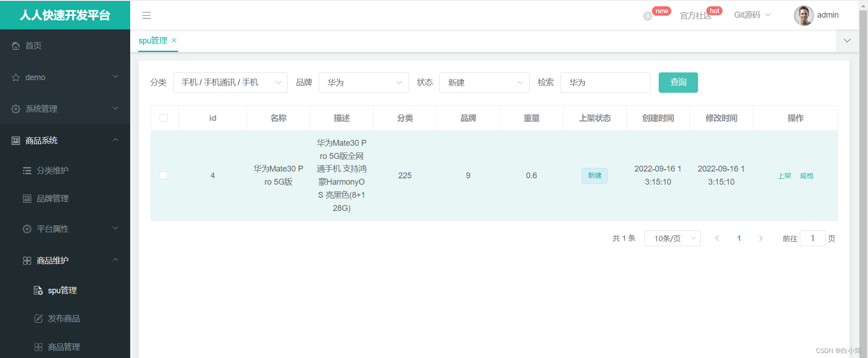Click the gear icon beside 平台属性
Screen dimensions: 868x358
coord(27,229)
